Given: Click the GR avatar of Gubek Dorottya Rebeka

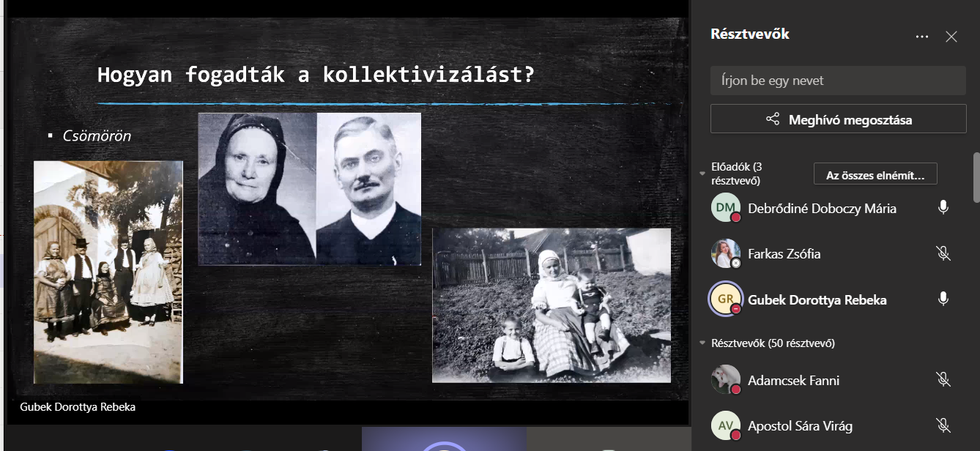Looking at the screenshot, I should pos(725,299).
